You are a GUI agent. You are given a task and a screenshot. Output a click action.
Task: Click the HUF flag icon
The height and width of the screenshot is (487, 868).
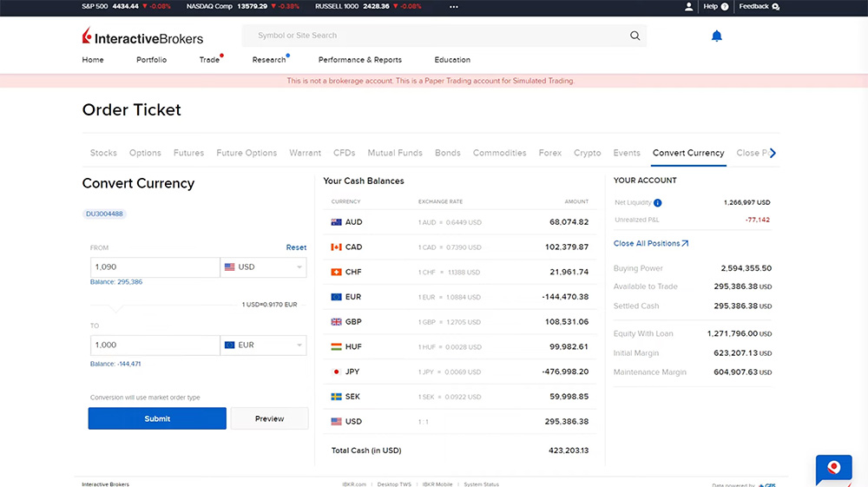pyautogui.click(x=336, y=346)
